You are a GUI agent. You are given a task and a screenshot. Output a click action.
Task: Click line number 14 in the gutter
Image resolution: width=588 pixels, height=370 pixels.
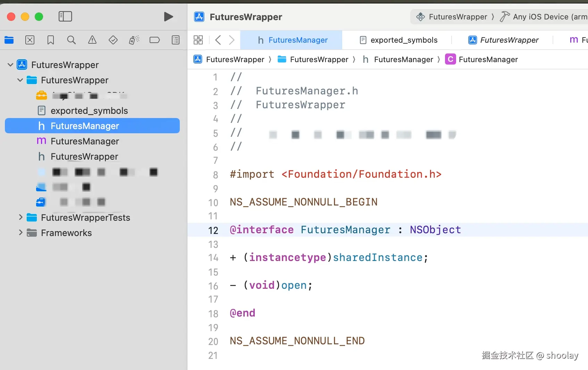pos(213,258)
